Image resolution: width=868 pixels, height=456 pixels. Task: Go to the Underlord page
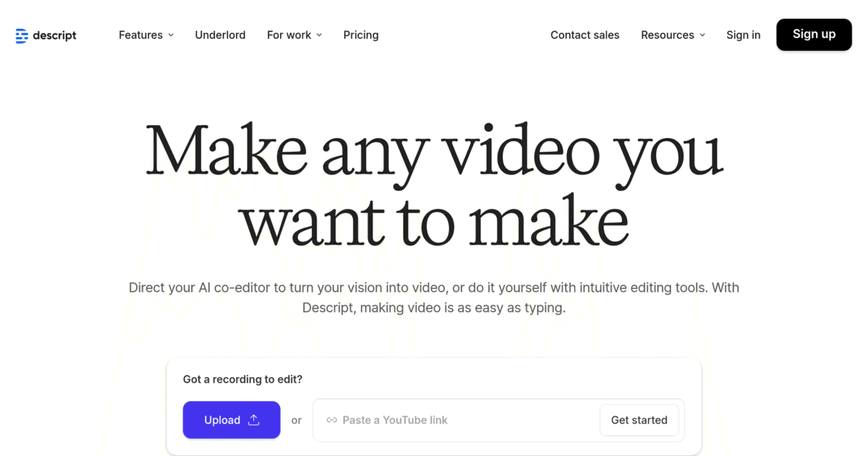(x=220, y=35)
